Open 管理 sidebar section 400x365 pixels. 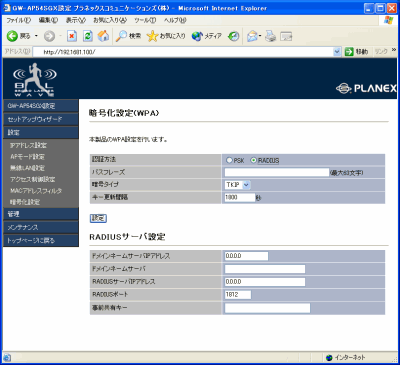point(41,214)
